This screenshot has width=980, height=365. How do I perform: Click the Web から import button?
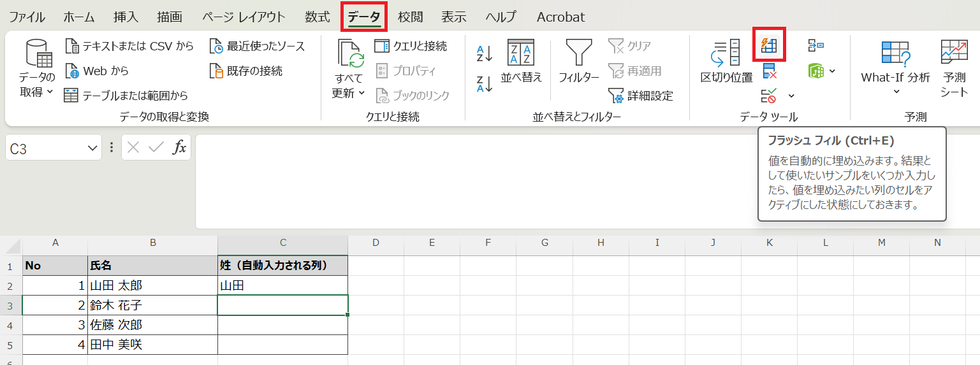[97, 71]
